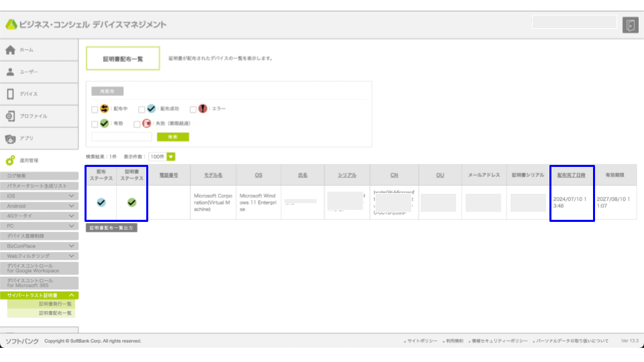Sort by 電話番号 column header
The image size is (644, 362).
click(169, 175)
